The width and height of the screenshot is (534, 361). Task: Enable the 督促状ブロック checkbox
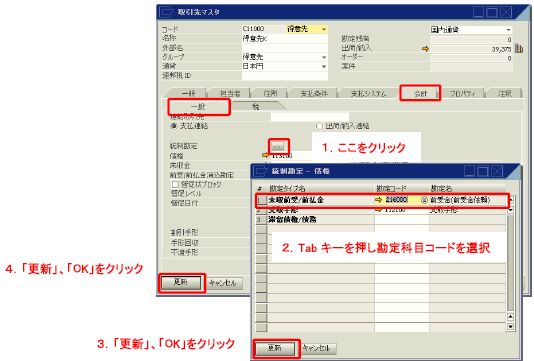pyautogui.click(x=175, y=184)
